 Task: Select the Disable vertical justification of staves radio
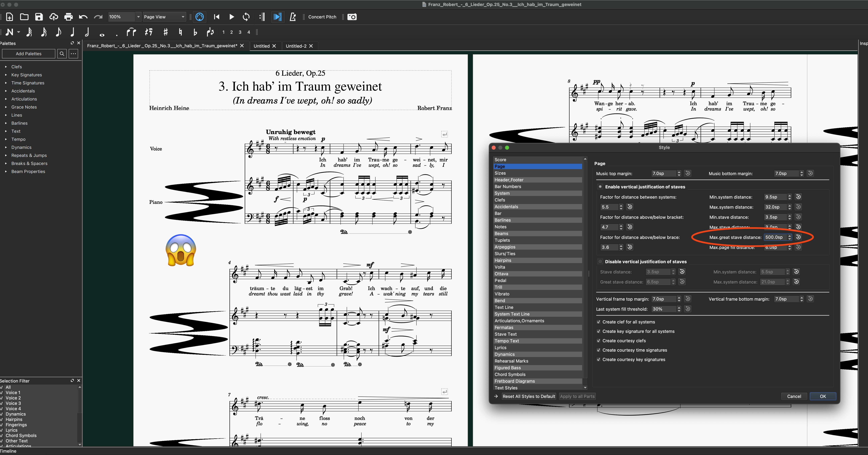[x=600, y=261]
